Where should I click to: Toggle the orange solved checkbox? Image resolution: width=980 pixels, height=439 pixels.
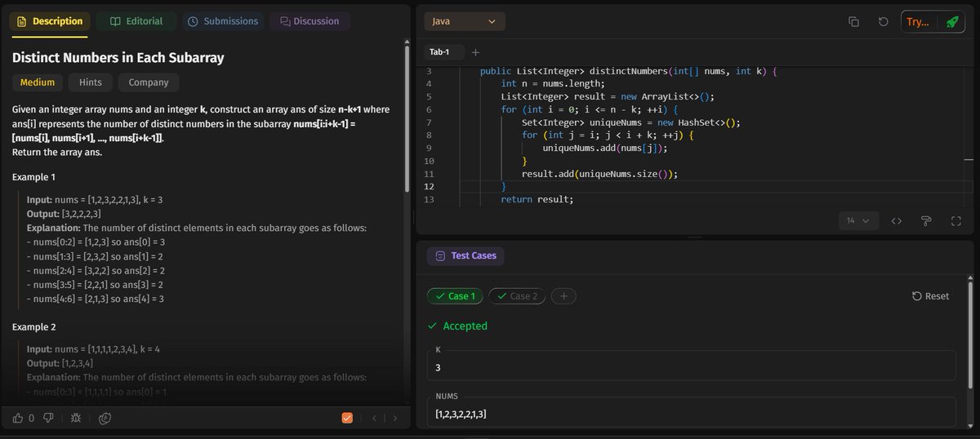(x=347, y=418)
